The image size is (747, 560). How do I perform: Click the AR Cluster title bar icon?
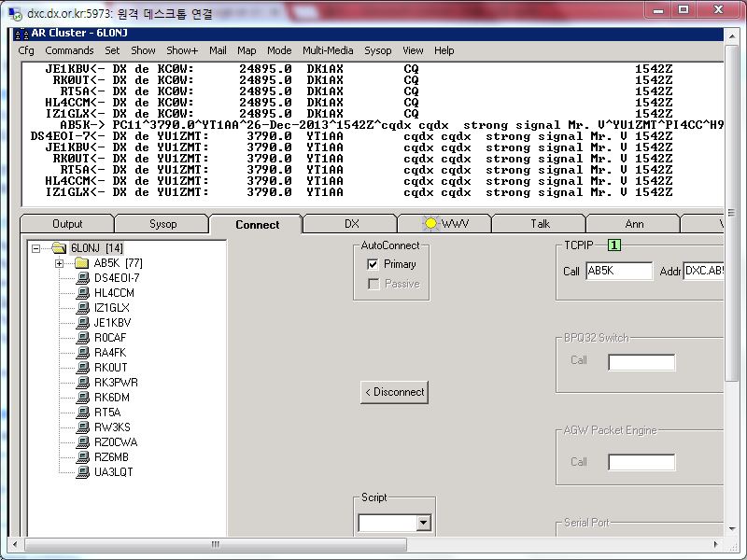pos(21,34)
